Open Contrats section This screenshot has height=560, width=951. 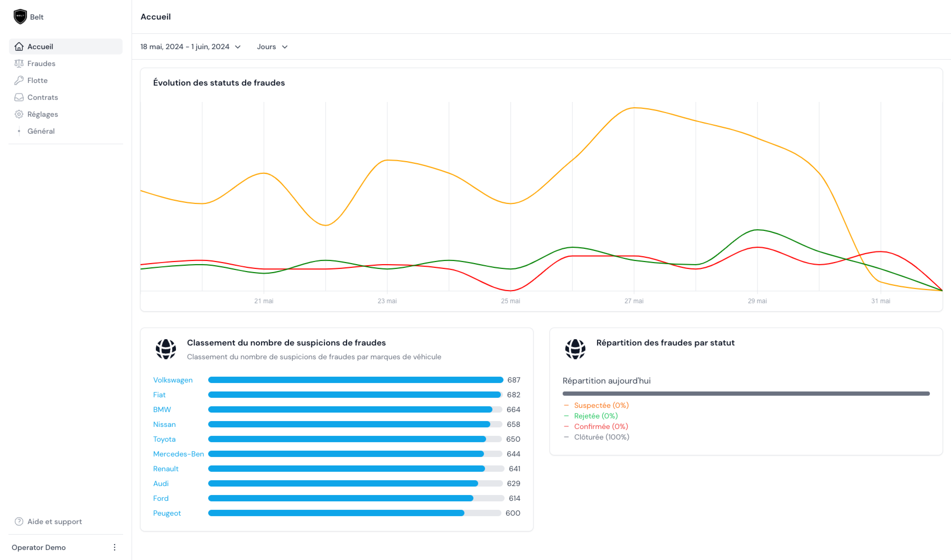coord(66,97)
